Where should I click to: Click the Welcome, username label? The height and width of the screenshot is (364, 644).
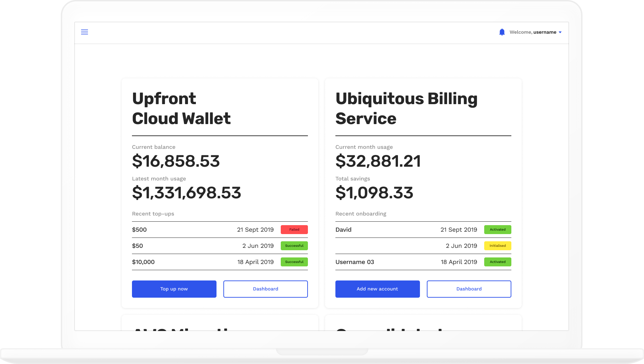pos(533,32)
